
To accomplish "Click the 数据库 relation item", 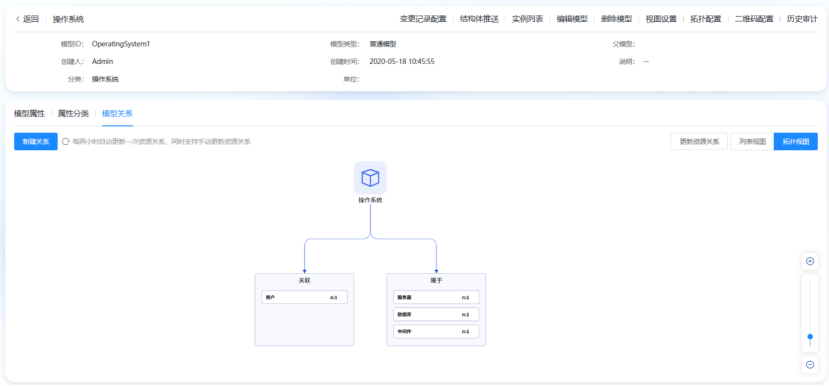I will pyautogui.click(x=436, y=314).
